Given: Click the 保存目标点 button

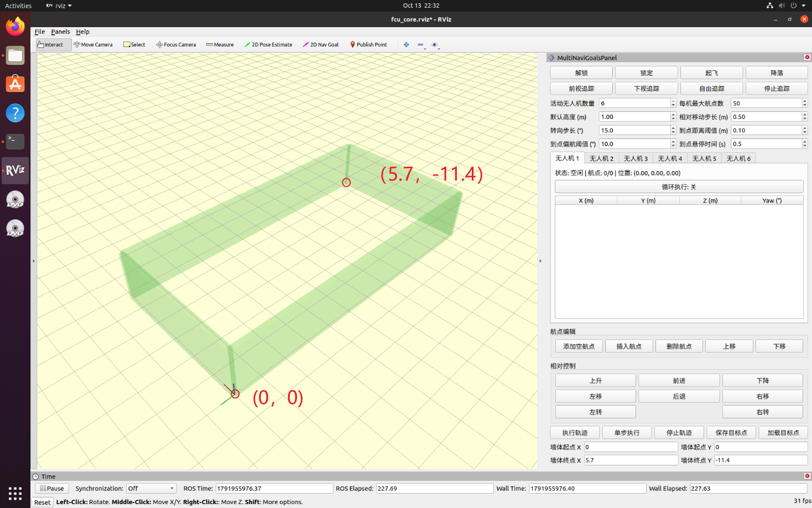Looking at the screenshot, I should tap(731, 433).
